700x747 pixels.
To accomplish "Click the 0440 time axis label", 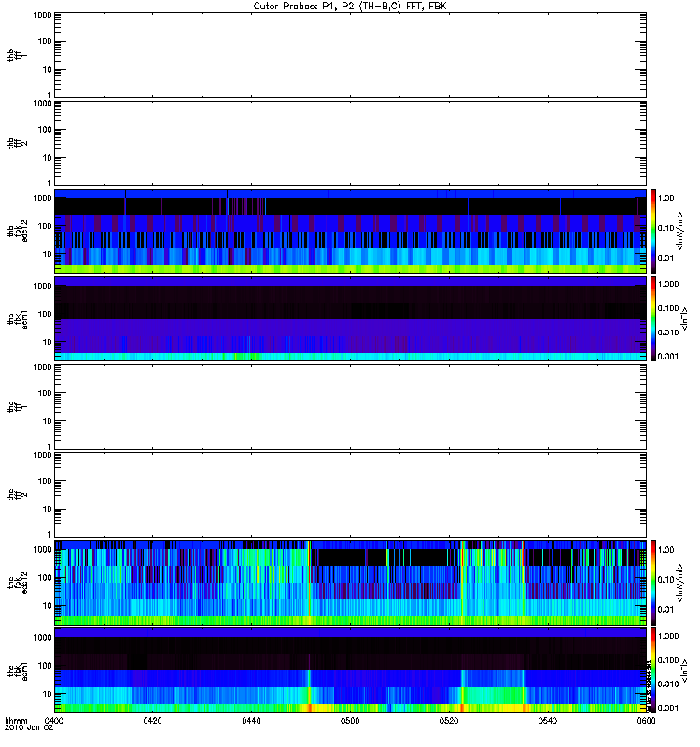I will coord(251,720).
